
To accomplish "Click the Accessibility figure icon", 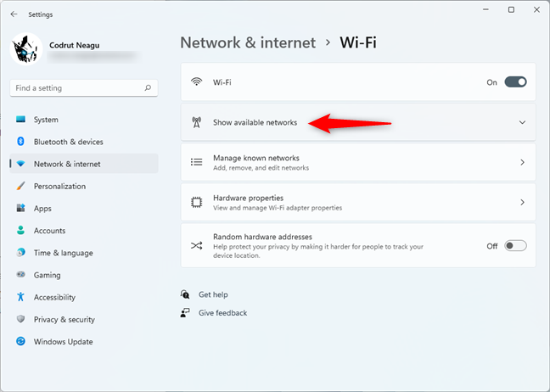I will point(20,297).
